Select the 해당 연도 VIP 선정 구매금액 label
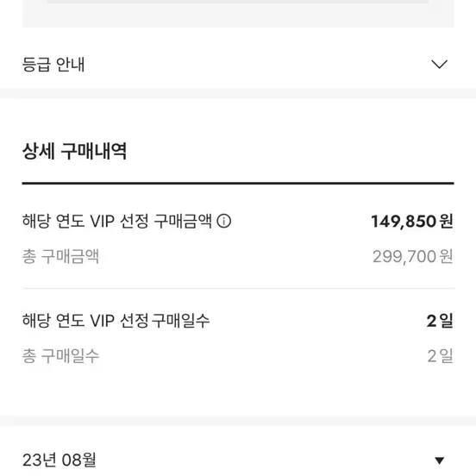Image resolution: width=476 pixels, height=476 pixels. pyautogui.click(x=117, y=221)
